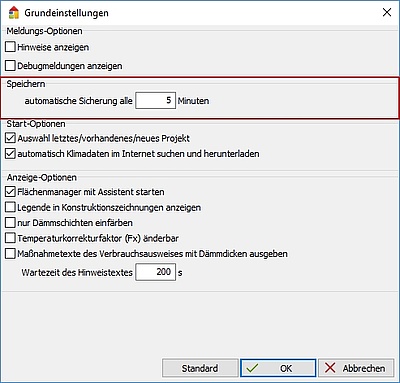Click the Grundeinstellungen title bar text
The image size is (400, 383).
point(66,13)
